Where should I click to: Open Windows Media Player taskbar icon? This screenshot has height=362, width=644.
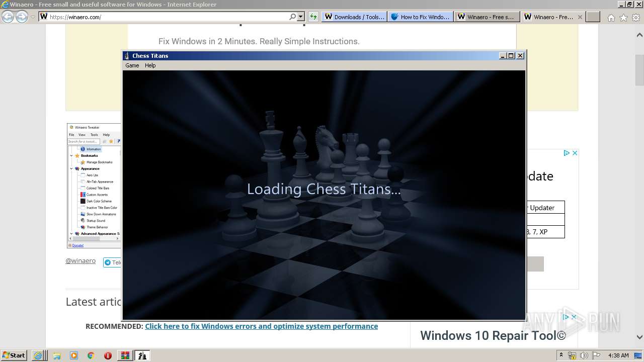pos(74,355)
